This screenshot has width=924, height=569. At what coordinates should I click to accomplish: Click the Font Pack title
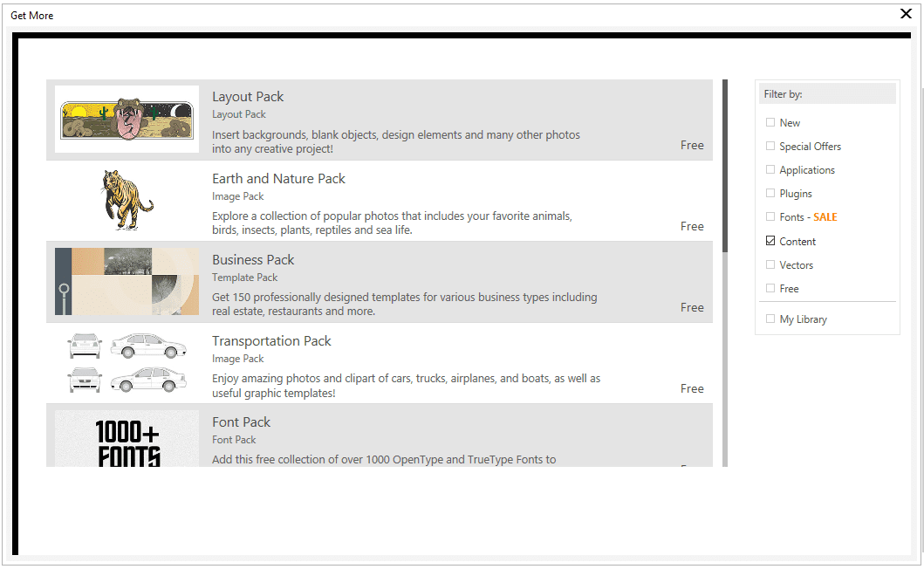tap(241, 422)
